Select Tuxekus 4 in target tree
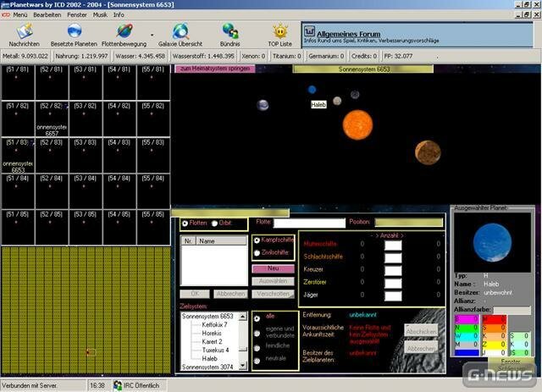Viewport: 542px width, 392px height. 215,351
